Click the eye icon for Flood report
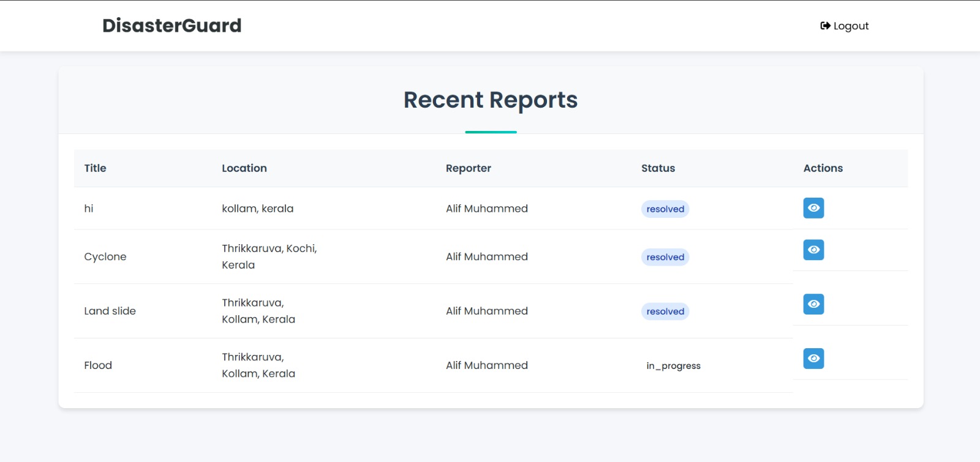This screenshot has height=462, width=980. (813, 359)
